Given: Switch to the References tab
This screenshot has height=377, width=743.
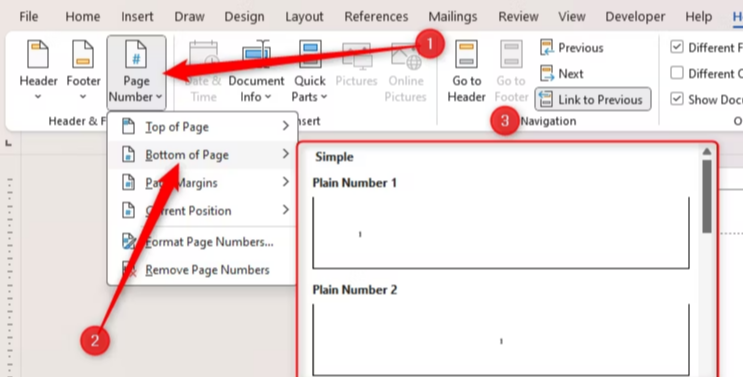Looking at the screenshot, I should pyautogui.click(x=376, y=17).
